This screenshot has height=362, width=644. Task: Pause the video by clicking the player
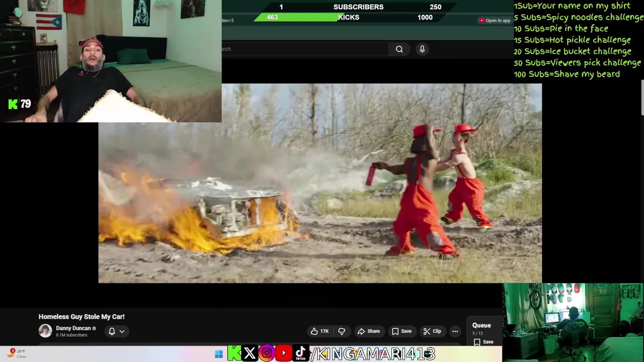click(x=320, y=184)
